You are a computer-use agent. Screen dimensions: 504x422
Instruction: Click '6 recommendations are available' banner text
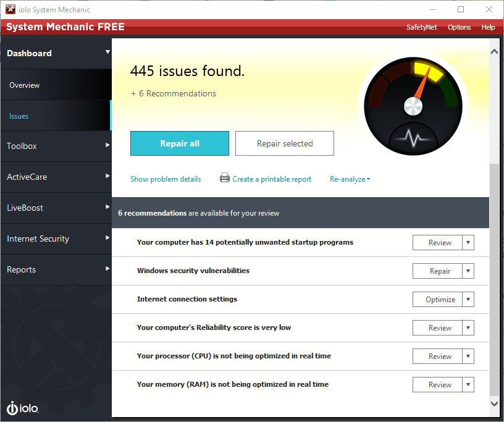[199, 213]
